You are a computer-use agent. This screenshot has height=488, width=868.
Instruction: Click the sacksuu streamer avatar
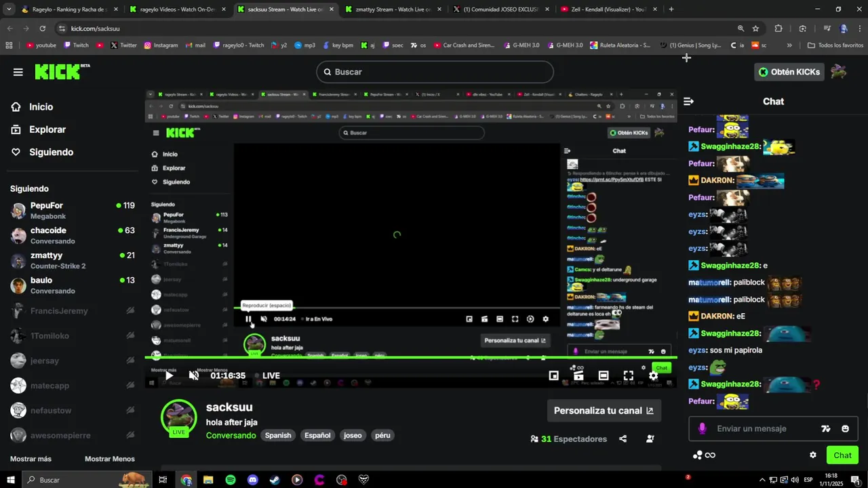[178, 416]
